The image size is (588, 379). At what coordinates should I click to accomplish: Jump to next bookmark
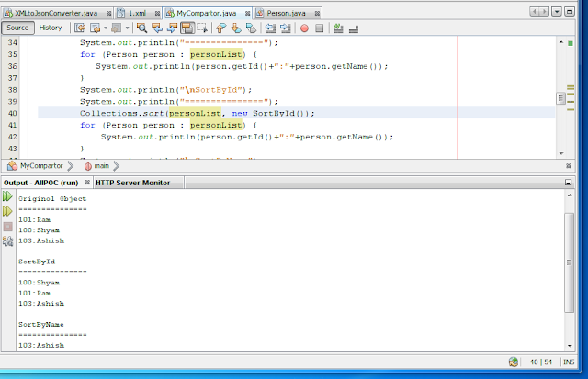point(236,28)
